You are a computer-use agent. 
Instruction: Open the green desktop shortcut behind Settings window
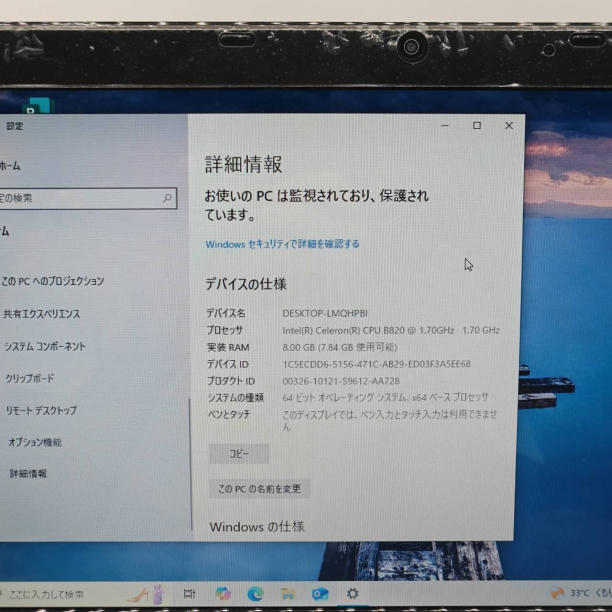[38, 106]
